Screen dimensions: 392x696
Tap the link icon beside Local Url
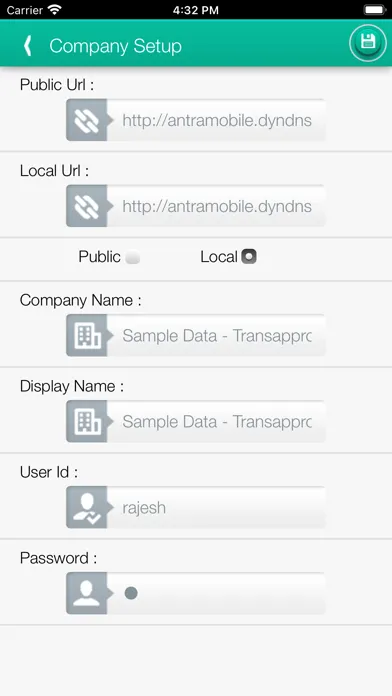87,206
